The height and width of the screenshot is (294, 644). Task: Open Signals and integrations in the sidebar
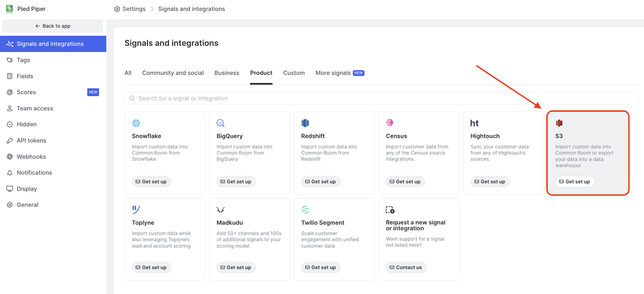click(x=53, y=44)
